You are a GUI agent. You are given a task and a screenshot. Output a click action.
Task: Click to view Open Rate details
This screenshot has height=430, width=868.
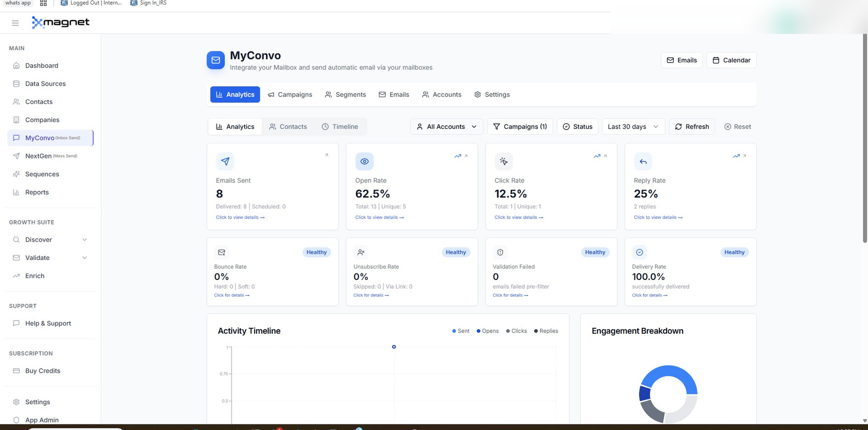pyautogui.click(x=380, y=217)
